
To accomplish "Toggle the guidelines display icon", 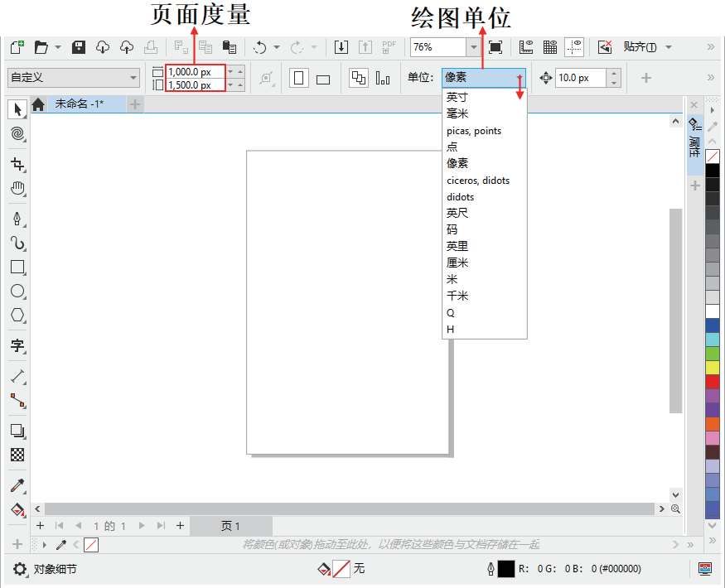I will 574,47.
